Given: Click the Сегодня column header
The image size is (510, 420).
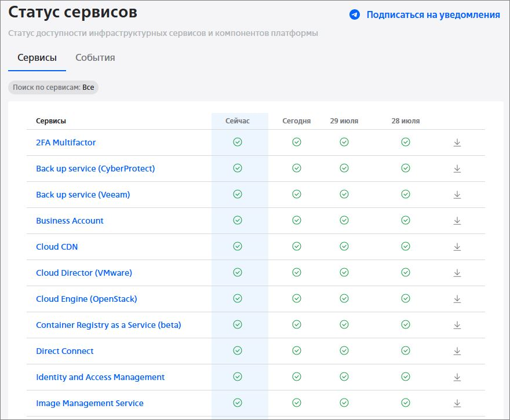Looking at the screenshot, I should point(296,121).
